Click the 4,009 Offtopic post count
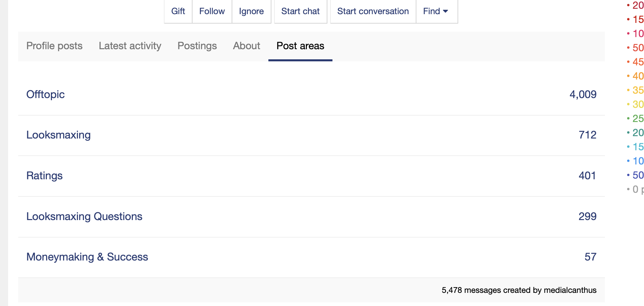This screenshot has width=644, height=306. click(583, 94)
